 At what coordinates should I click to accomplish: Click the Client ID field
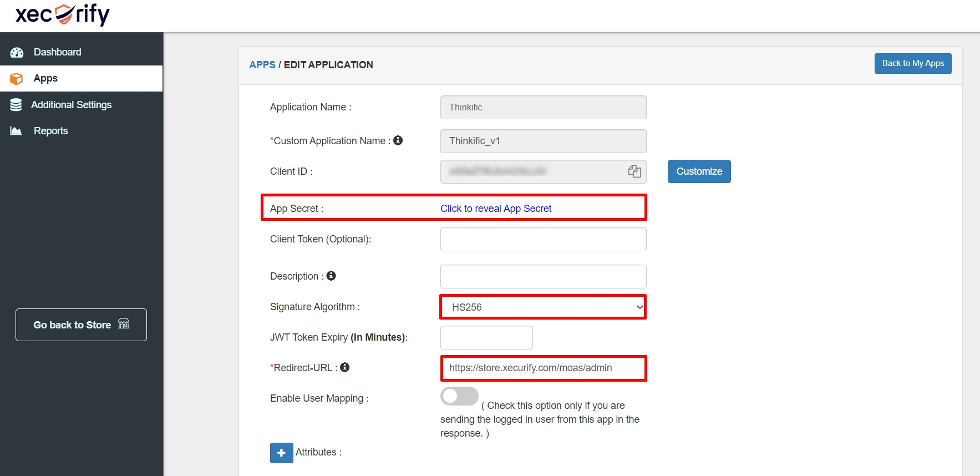[543, 171]
